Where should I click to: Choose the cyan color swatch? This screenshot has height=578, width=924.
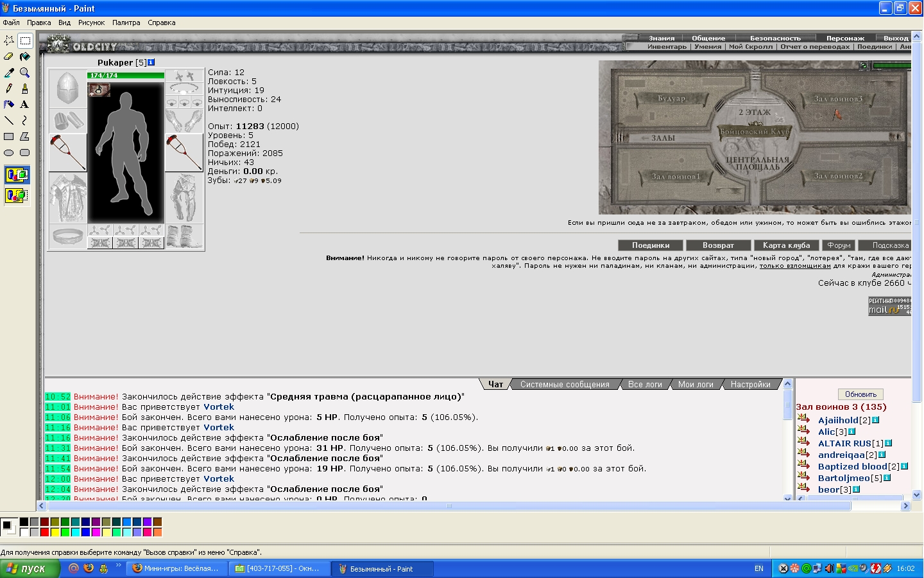point(75,532)
